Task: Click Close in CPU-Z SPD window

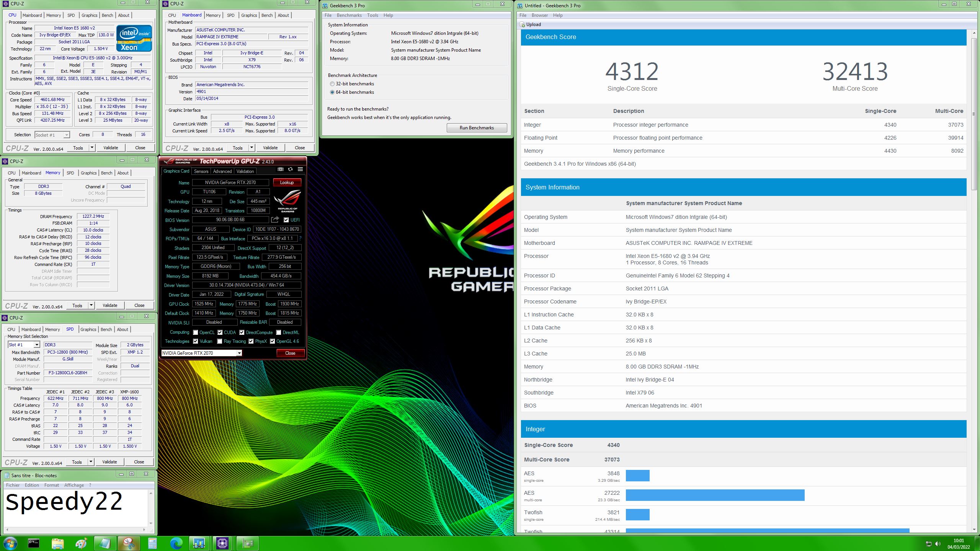Action: coord(139,462)
